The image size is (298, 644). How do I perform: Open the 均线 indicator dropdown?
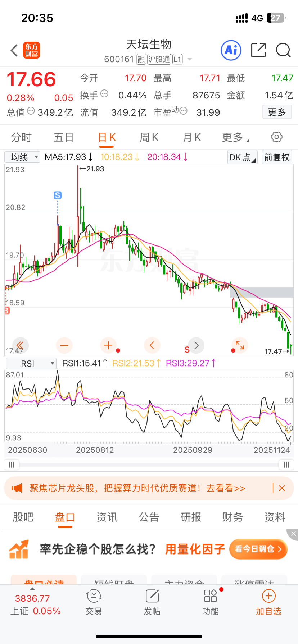22,157
